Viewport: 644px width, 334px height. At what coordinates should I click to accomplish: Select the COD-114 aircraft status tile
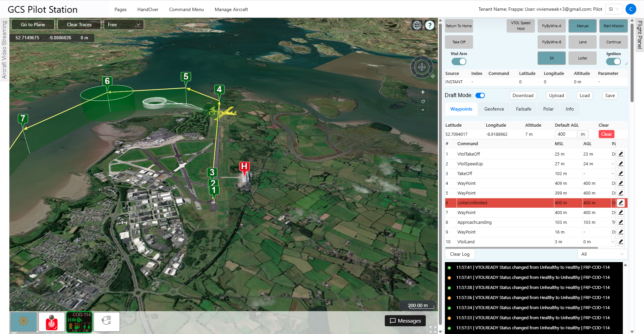(x=79, y=322)
